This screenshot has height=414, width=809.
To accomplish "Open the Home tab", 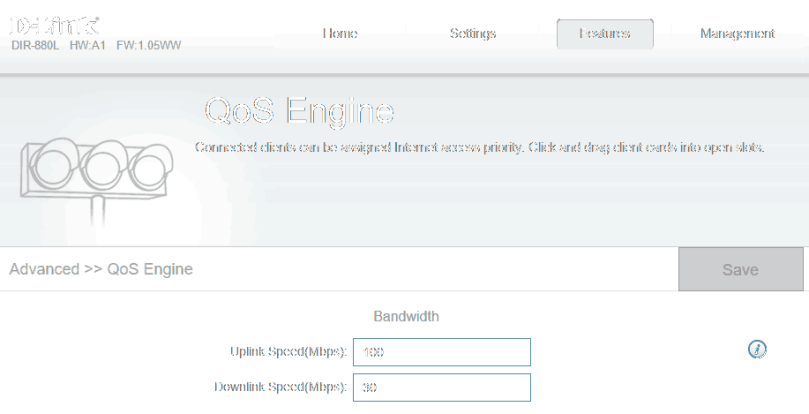I will [340, 34].
